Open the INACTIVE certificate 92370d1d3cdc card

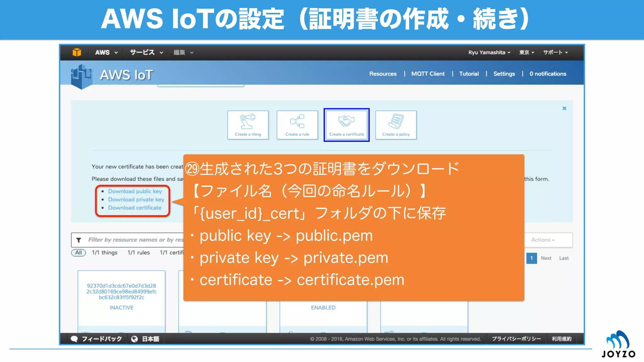pyautogui.click(x=121, y=301)
